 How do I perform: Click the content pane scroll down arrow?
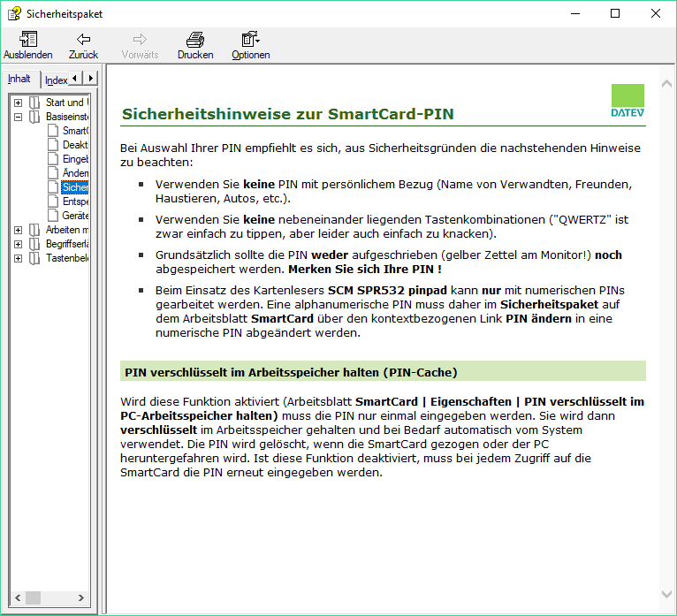pyautogui.click(x=666, y=595)
